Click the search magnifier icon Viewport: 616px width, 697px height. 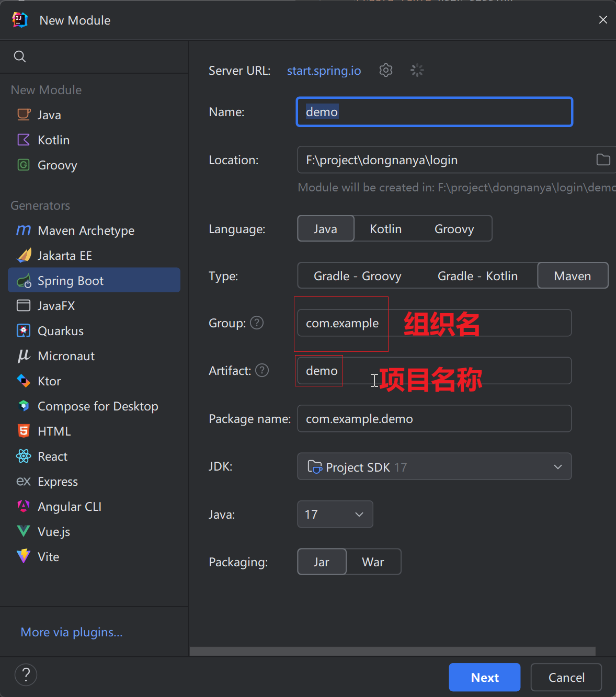point(20,56)
